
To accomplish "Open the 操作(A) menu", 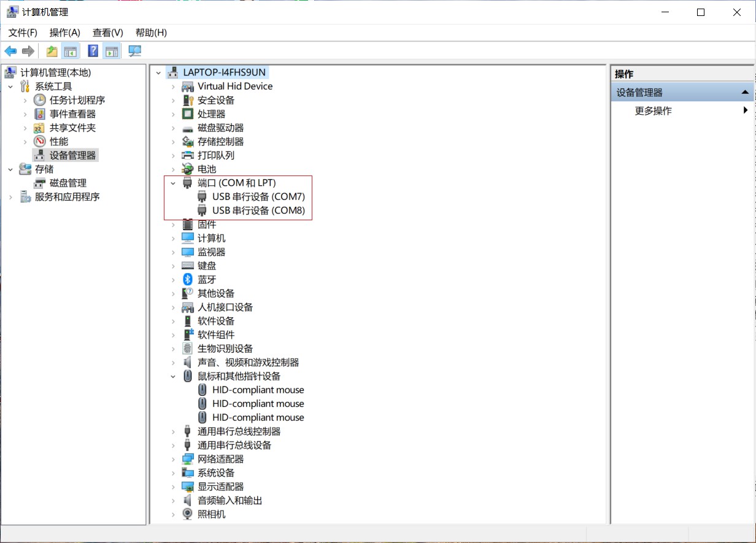I will coord(65,33).
